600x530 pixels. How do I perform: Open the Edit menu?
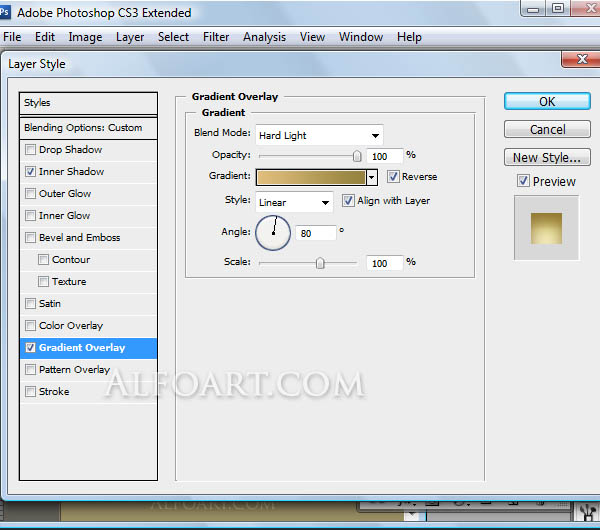(45, 37)
